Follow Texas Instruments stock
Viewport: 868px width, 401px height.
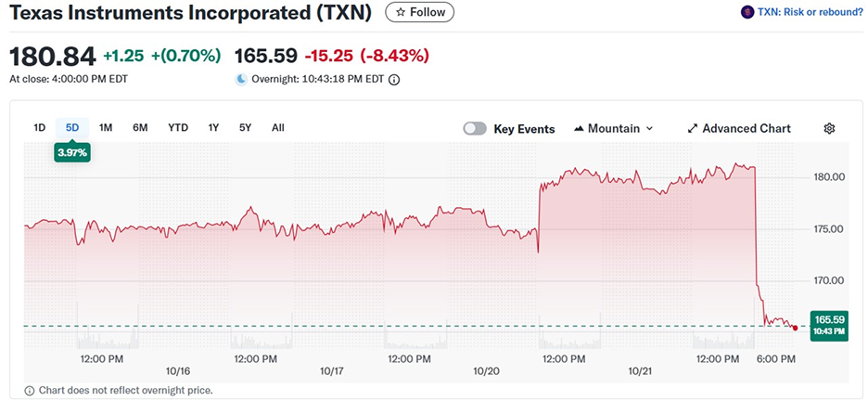pyautogui.click(x=419, y=12)
